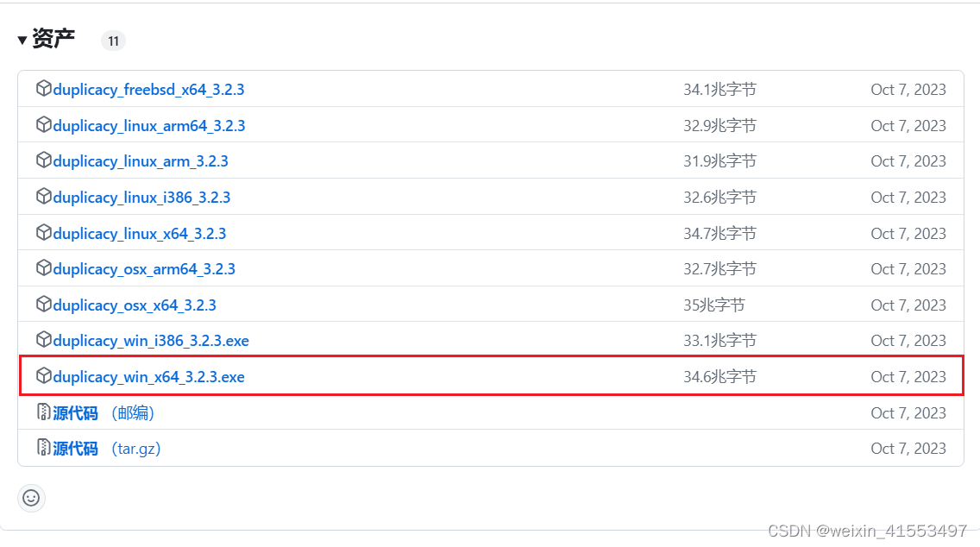Download duplicacy_linux_arm_3.2.3
This screenshot has width=980, height=547.
(141, 162)
